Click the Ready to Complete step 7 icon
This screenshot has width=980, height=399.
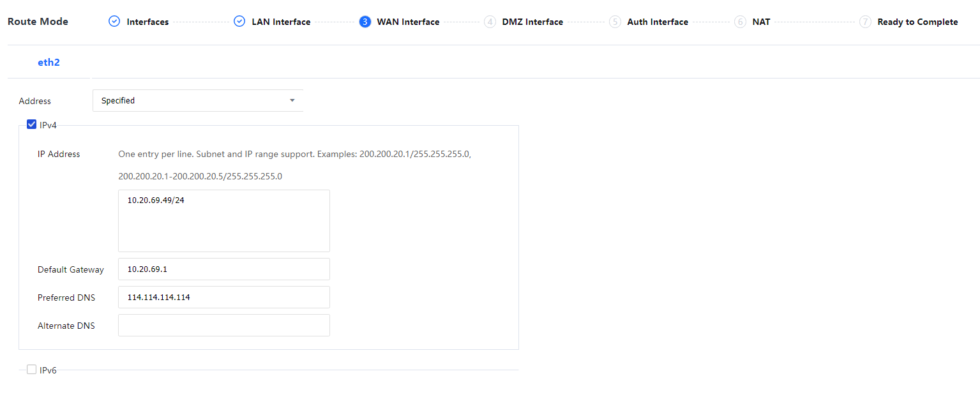[x=865, y=22]
